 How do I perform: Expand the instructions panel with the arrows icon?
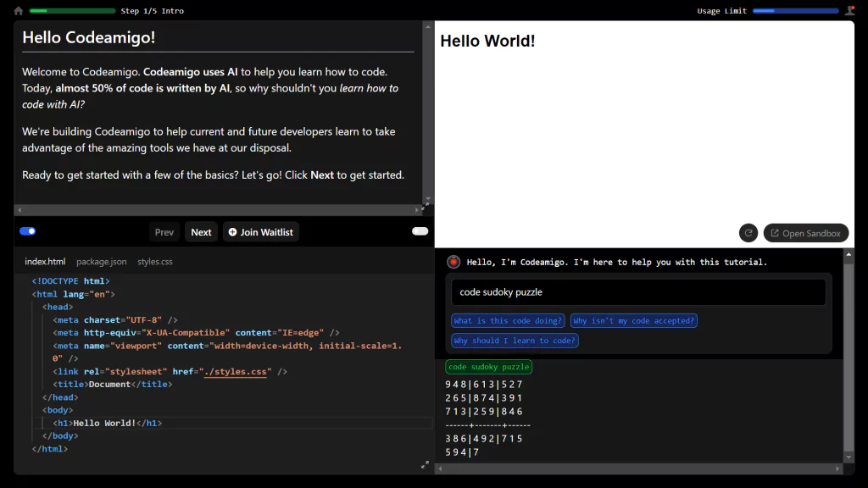click(426, 207)
